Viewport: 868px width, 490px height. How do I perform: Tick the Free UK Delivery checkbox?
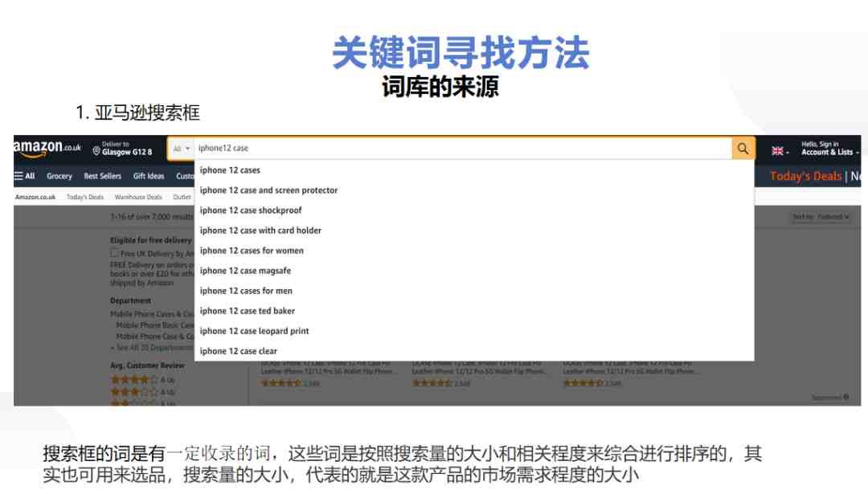tap(115, 253)
